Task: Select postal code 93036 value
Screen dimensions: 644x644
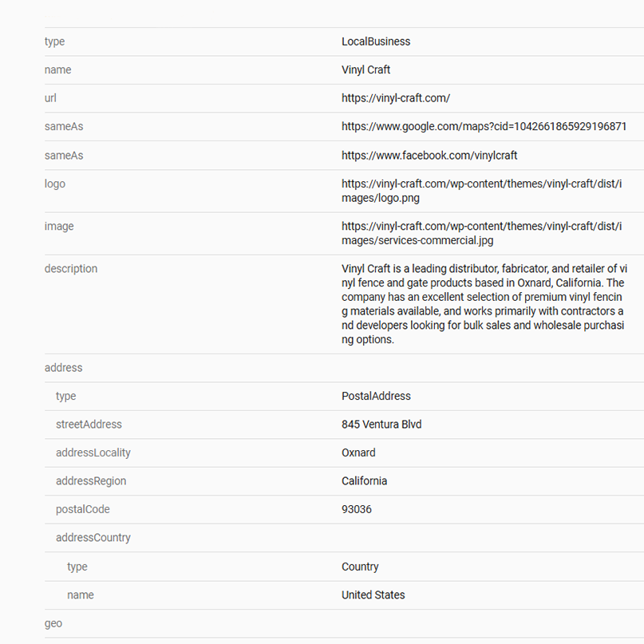Action: point(357,509)
